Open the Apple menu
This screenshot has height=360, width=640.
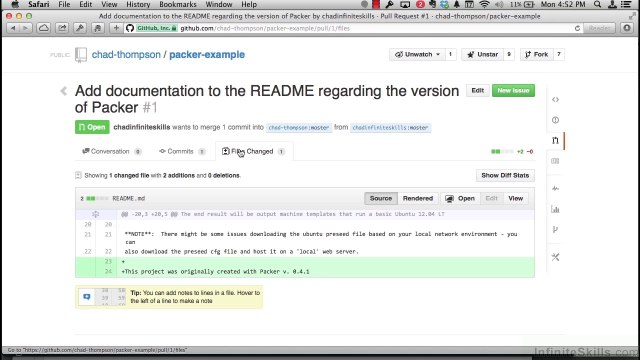(x=15, y=4)
